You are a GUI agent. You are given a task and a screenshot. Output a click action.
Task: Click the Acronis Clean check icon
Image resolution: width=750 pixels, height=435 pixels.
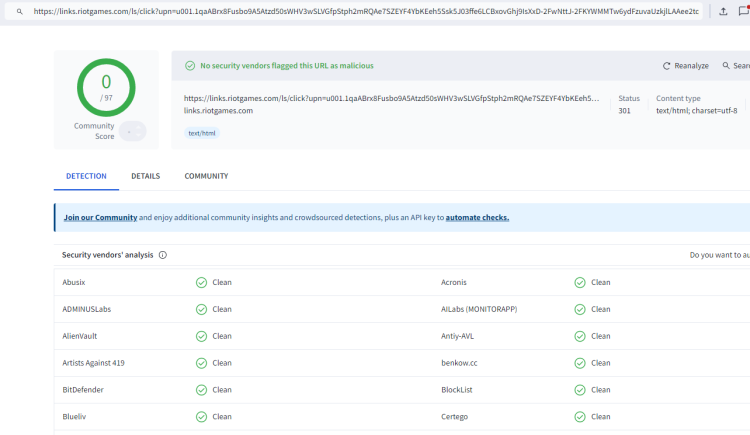tap(580, 283)
